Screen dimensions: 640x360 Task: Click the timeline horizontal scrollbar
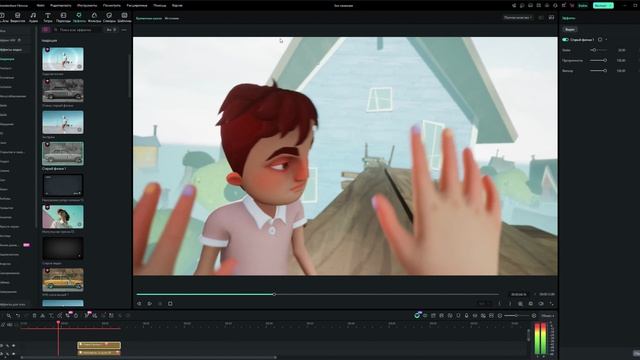(149, 358)
